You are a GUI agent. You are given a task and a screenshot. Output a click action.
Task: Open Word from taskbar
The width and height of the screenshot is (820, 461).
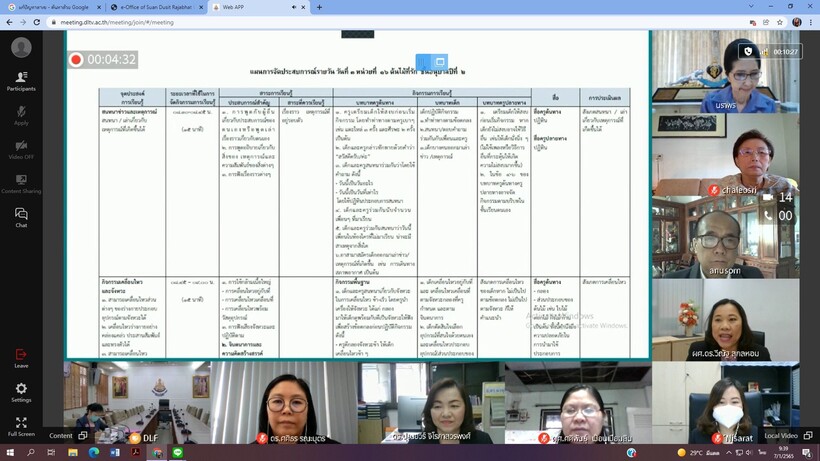point(115,453)
